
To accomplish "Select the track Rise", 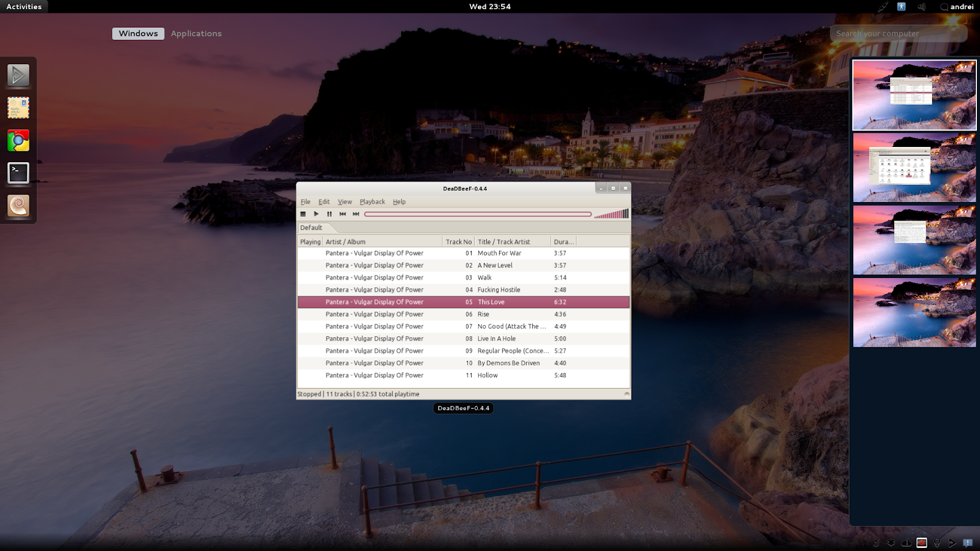I will click(464, 315).
